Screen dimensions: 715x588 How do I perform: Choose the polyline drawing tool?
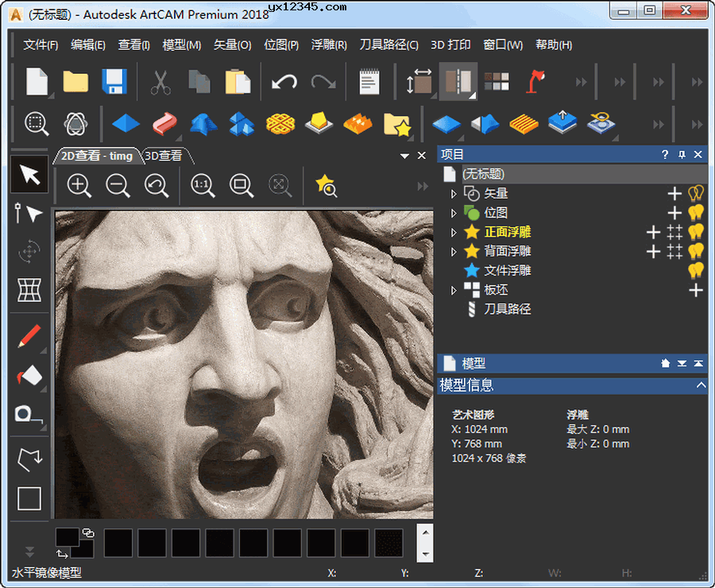coord(29,459)
